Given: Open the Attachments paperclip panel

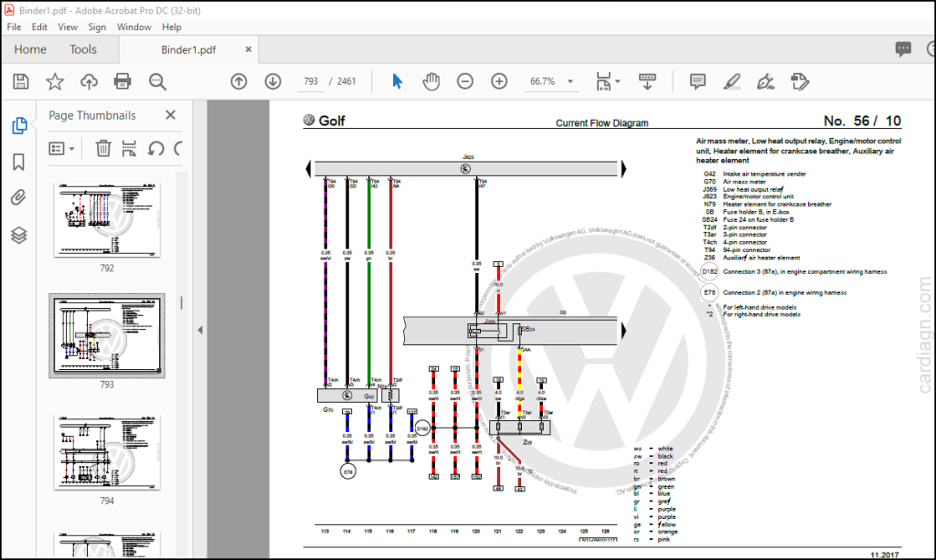Looking at the screenshot, I should (x=18, y=197).
